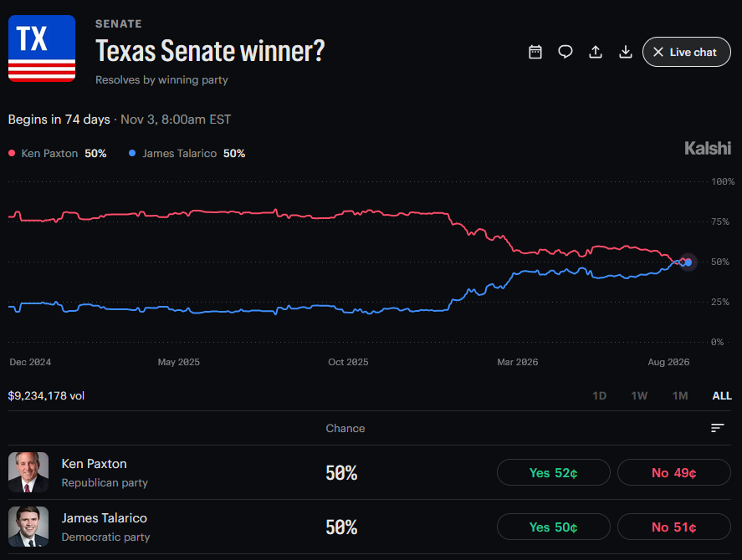Switch chart to 1M range
Screen dimensions: 742x560
point(680,396)
